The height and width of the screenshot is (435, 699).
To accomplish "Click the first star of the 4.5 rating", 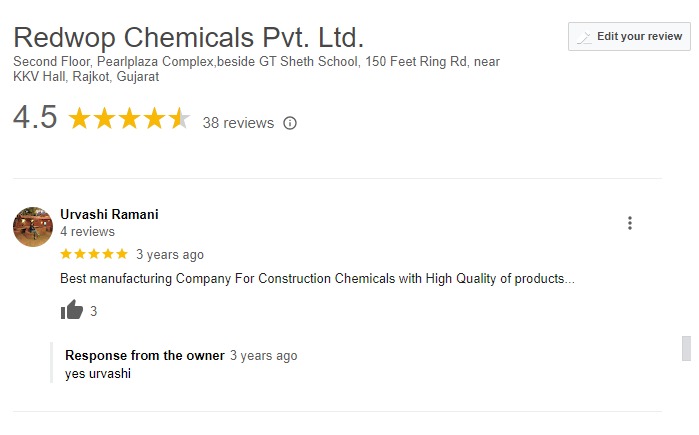I will [78, 120].
